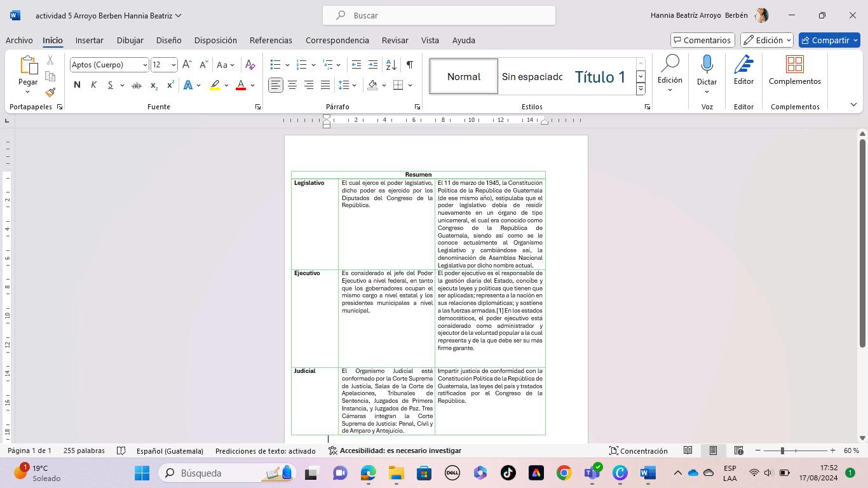
Task: Open Concentración focus mode
Action: coord(638,451)
